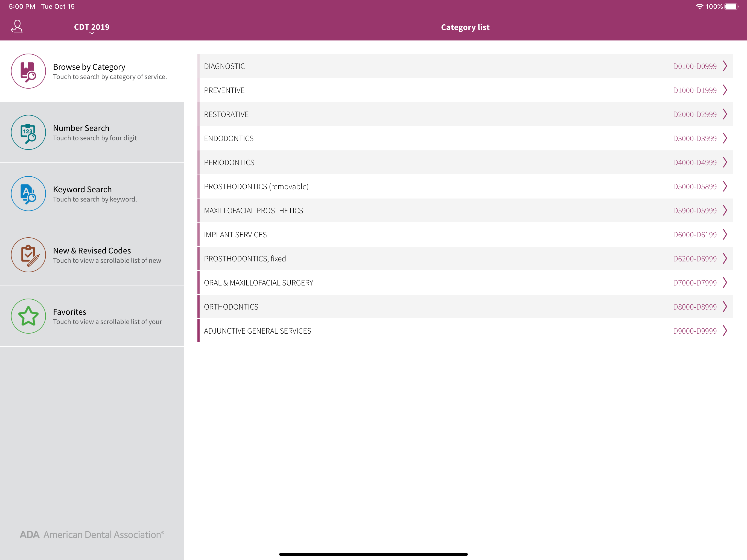
Task: Tap the D6200-D6999 code range
Action: point(695,259)
